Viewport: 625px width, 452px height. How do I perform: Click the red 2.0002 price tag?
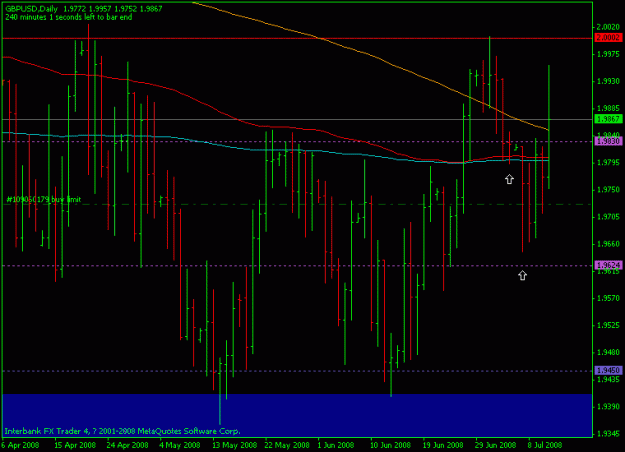608,37
